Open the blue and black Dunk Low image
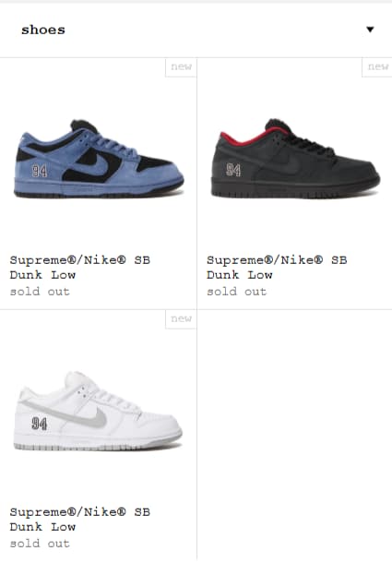 tap(99, 159)
